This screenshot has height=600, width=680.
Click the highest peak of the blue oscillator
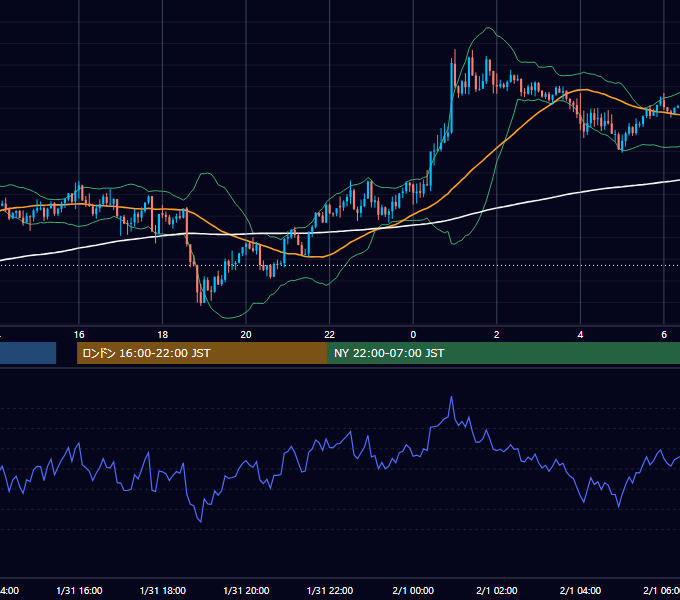tap(451, 397)
